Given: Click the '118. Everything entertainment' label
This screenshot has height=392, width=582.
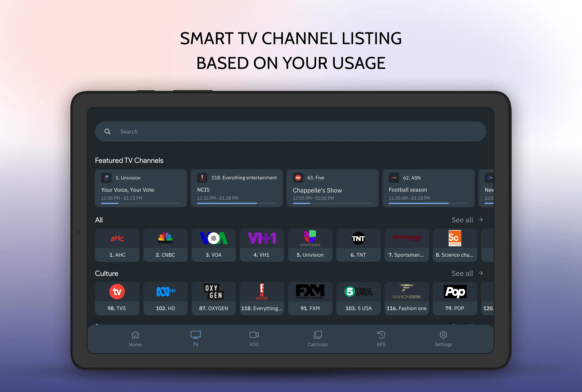Looking at the screenshot, I should pos(244,178).
